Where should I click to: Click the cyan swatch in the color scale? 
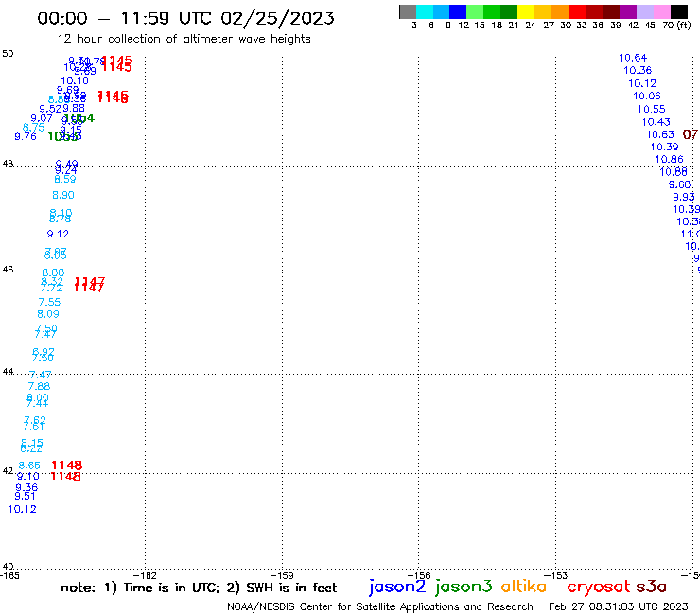[x=425, y=11]
